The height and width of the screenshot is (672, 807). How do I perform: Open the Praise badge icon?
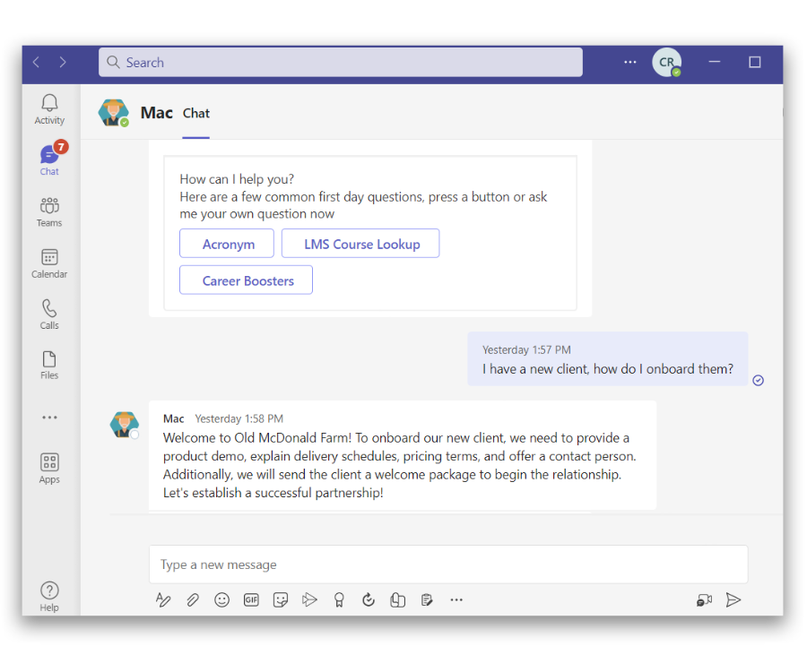coord(339,600)
